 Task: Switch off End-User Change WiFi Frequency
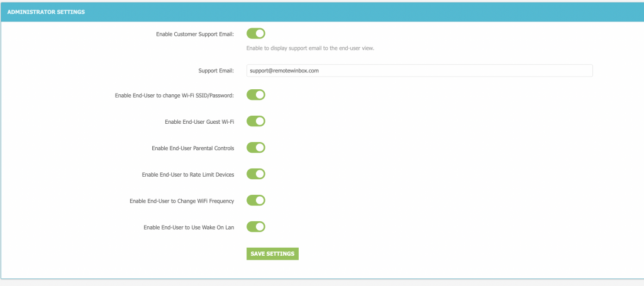[x=255, y=201]
